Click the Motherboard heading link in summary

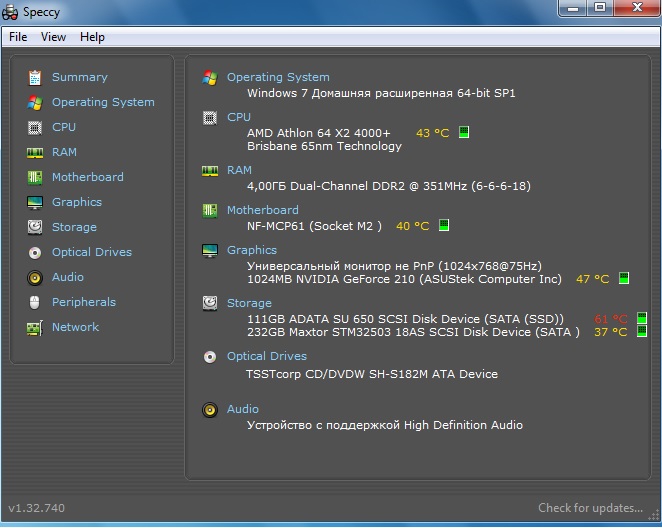point(263,210)
